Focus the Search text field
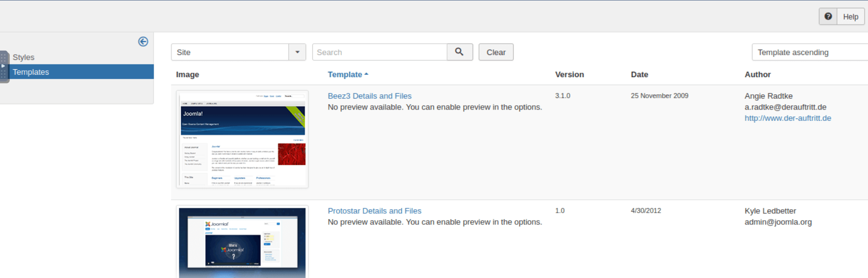This screenshot has height=278, width=868. (379, 52)
